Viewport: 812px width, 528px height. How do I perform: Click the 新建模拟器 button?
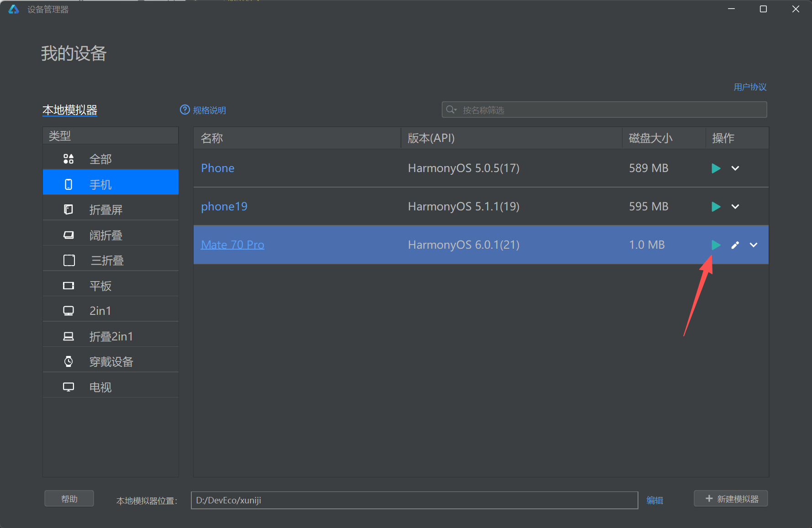[x=731, y=499]
